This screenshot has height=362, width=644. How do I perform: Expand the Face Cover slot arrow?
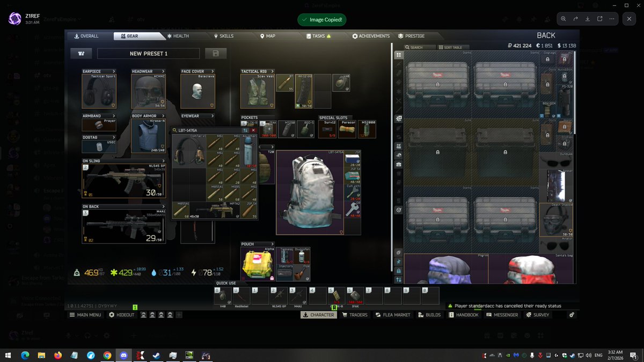[x=211, y=71]
